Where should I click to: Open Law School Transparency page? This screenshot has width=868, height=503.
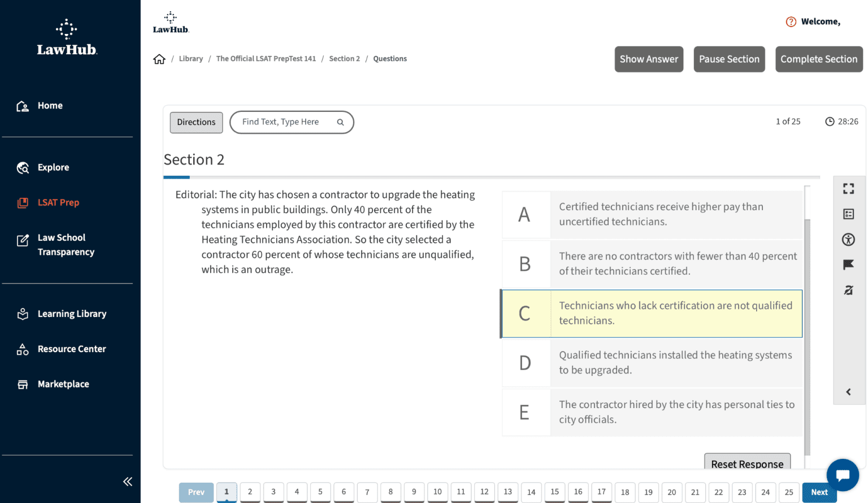tap(66, 245)
